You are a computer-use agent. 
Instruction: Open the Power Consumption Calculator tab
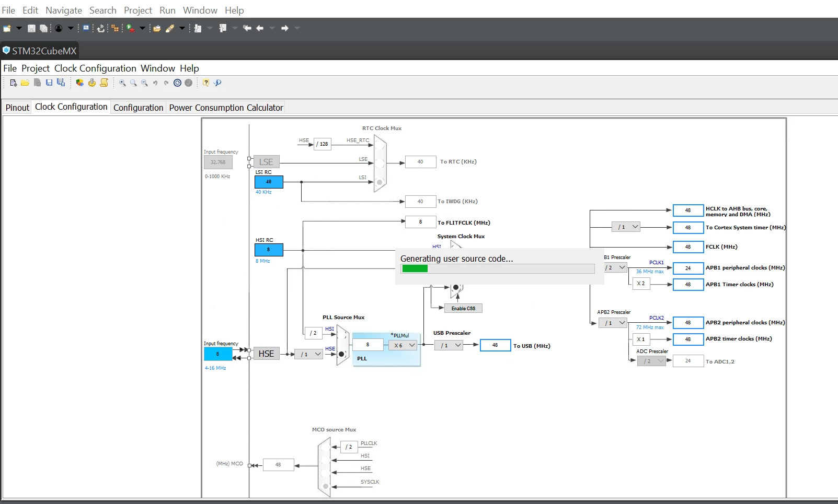(x=226, y=108)
